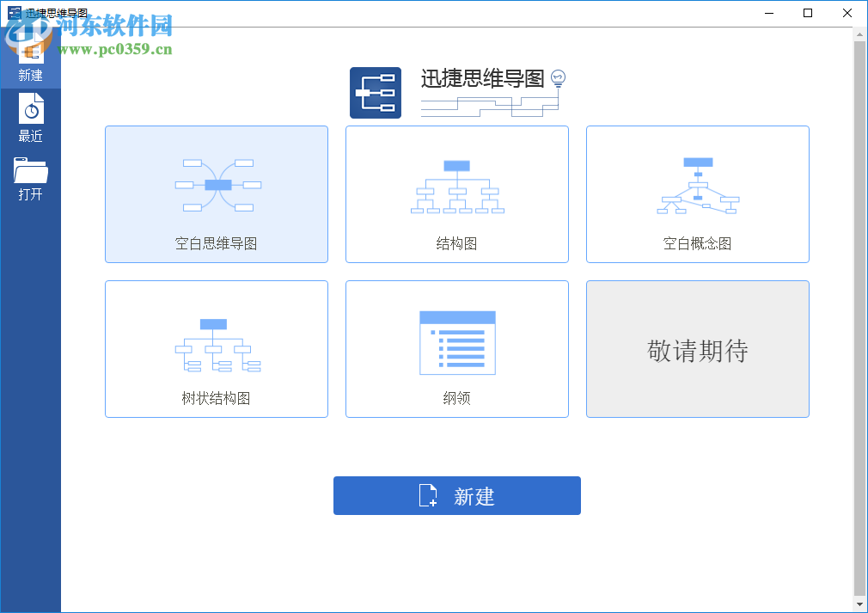
Task: Choose the 结构图 template card
Action: 456,194
